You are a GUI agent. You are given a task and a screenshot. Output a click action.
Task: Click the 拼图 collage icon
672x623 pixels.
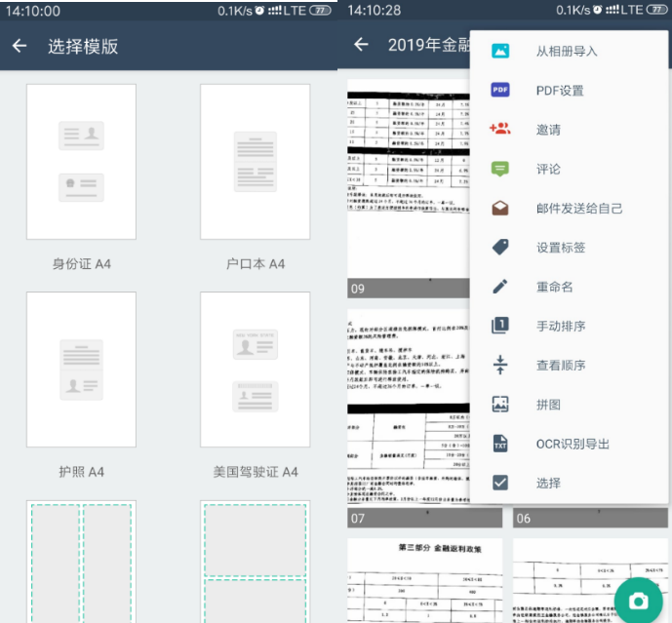point(500,404)
